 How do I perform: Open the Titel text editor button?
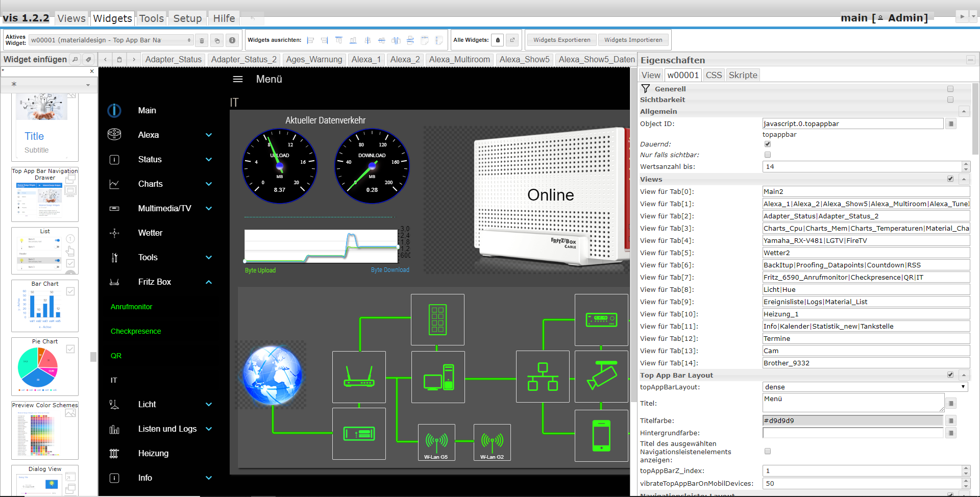[x=951, y=403]
